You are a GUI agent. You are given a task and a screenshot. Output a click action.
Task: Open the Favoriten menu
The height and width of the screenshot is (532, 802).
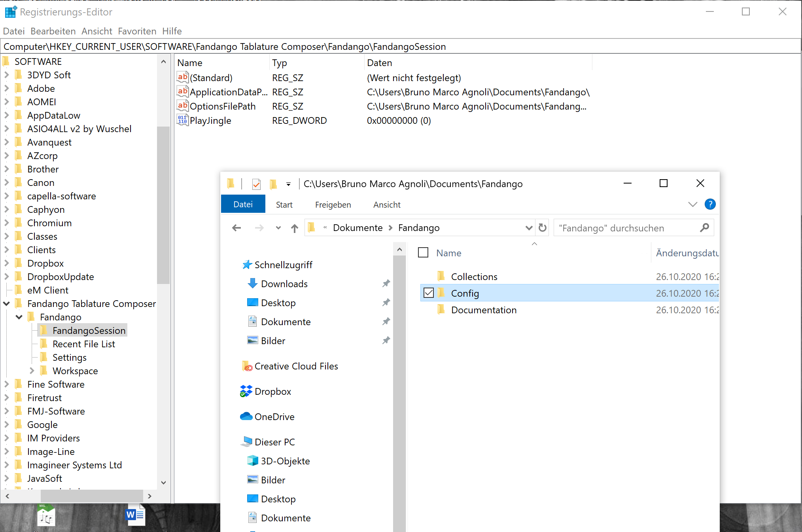point(137,31)
